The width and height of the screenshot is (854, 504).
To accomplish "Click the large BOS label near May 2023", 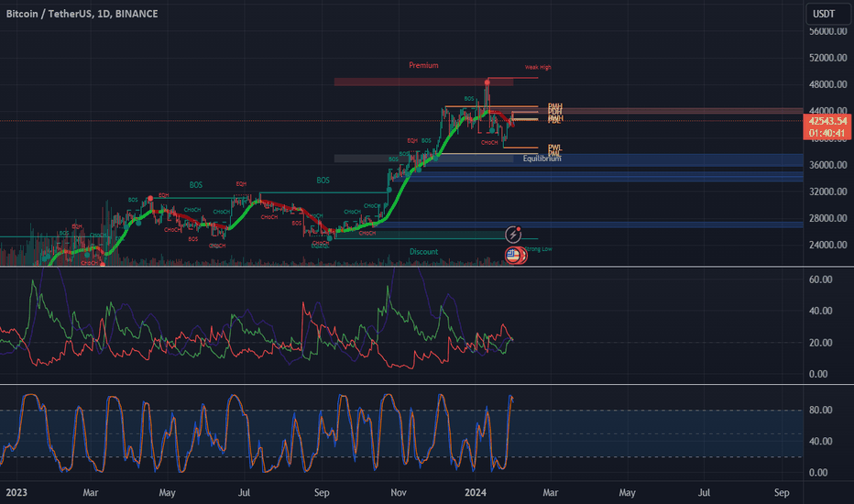I will click(196, 185).
